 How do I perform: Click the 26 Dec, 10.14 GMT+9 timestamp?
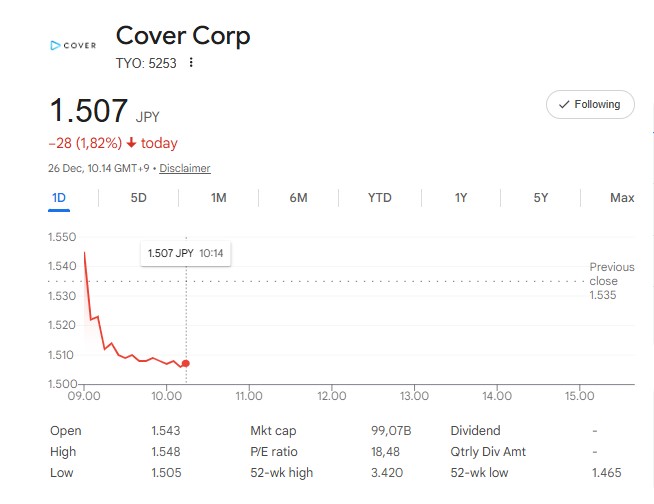tap(98, 168)
